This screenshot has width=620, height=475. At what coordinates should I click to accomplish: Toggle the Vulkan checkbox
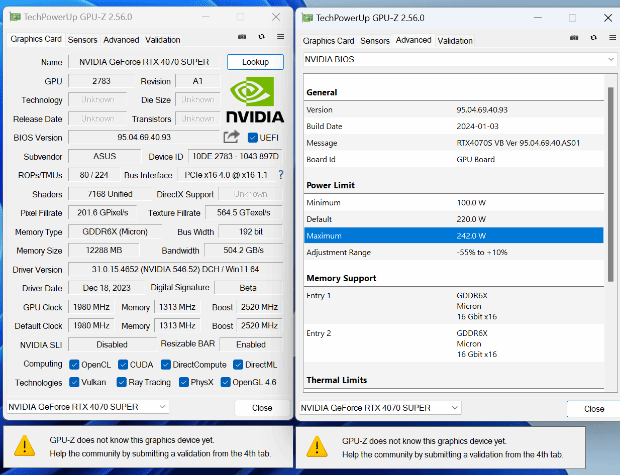[x=74, y=382]
